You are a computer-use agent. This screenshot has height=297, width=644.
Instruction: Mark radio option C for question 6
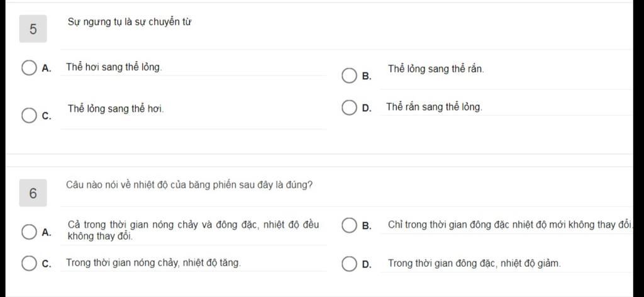coord(28,264)
